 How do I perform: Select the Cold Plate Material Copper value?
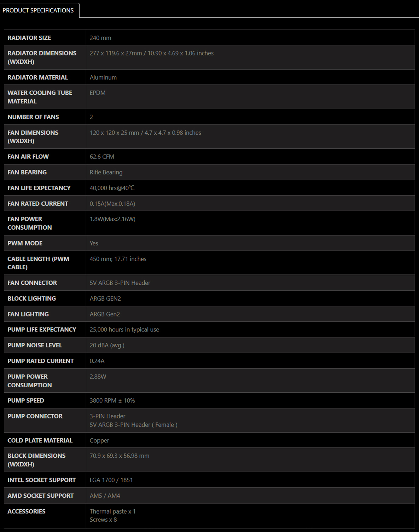coord(99,440)
